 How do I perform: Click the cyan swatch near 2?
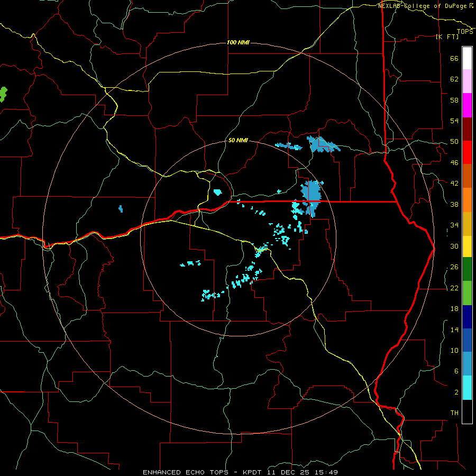pyautogui.click(x=467, y=388)
